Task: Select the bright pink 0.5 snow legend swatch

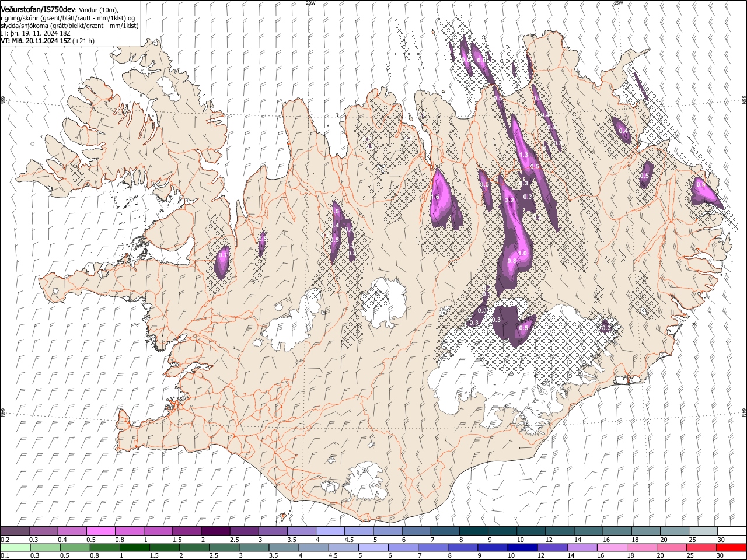Action: [101, 531]
